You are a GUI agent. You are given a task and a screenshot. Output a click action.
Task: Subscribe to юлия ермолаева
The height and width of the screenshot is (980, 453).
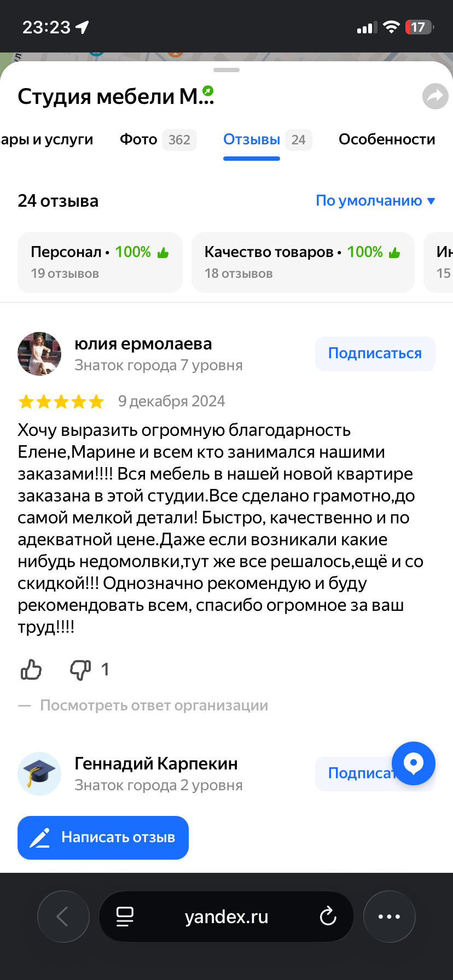click(x=375, y=353)
